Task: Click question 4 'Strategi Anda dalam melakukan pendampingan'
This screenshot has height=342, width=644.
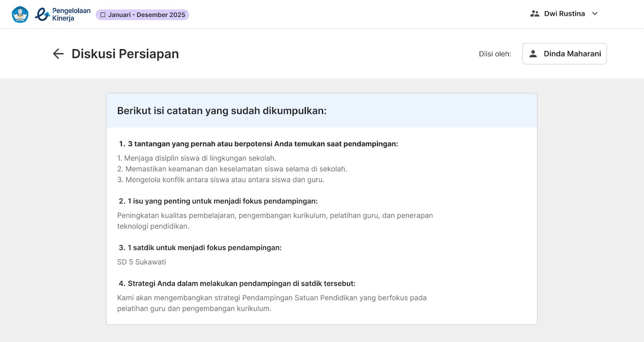Action: click(x=237, y=284)
